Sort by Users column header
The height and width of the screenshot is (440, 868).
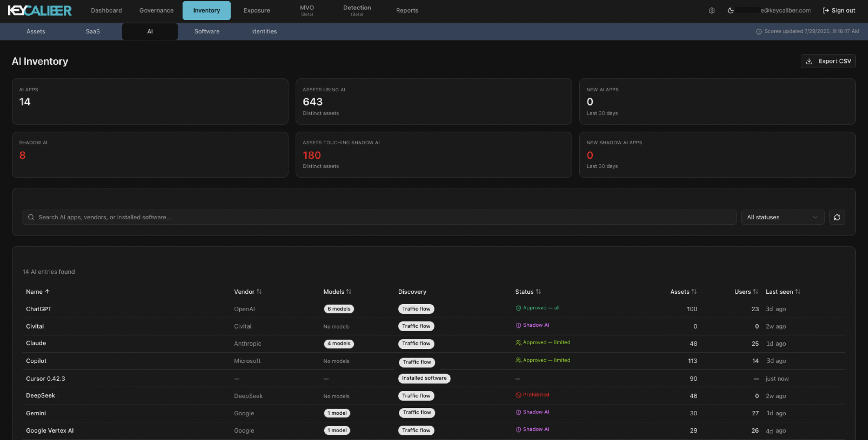click(x=746, y=292)
